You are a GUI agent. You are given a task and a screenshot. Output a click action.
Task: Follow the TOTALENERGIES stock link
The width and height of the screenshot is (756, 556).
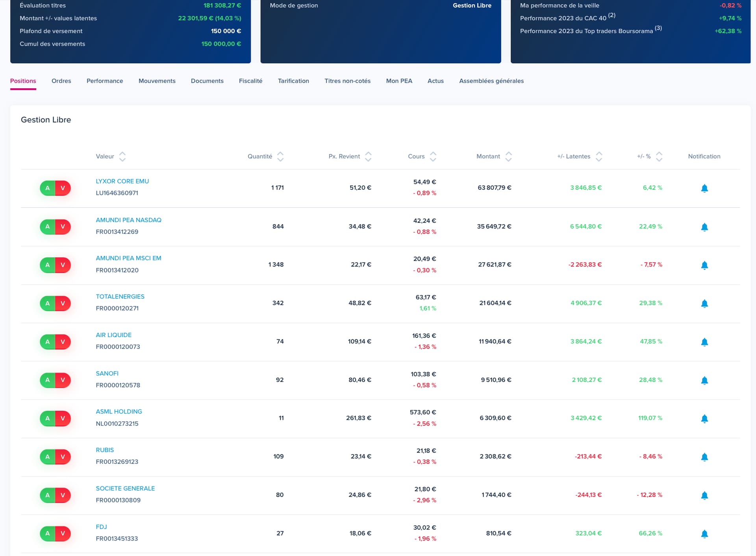click(120, 297)
